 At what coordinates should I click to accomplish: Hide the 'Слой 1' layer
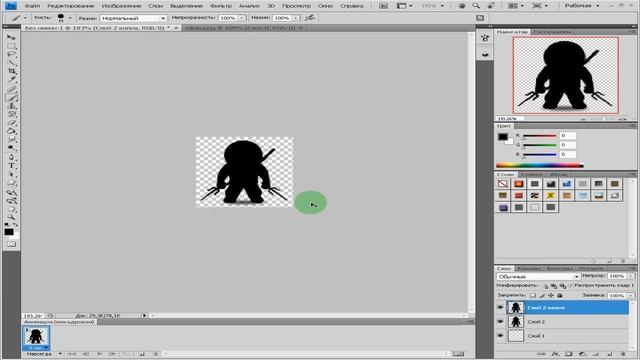[500, 336]
